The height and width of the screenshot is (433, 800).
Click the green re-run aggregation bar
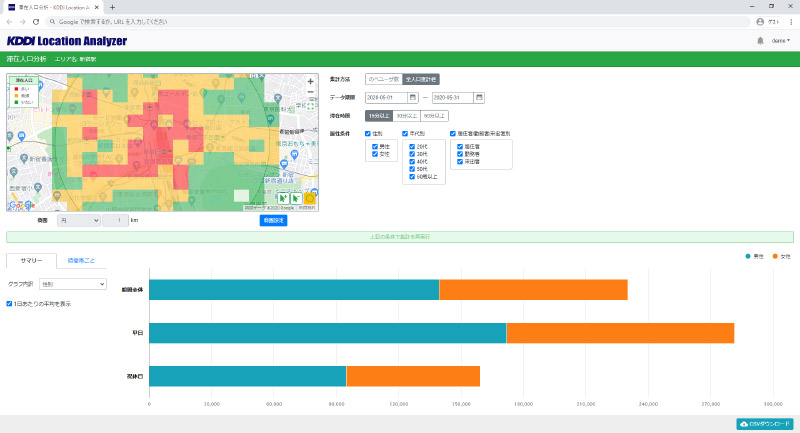pyautogui.click(x=399, y=237)
